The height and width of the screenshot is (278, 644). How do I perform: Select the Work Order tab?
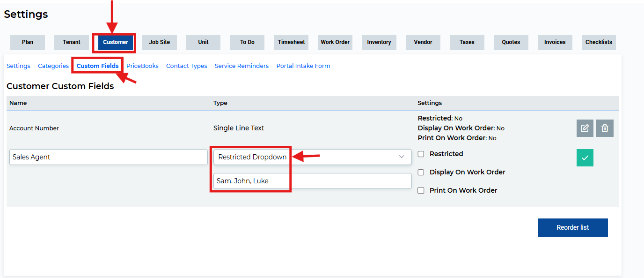click(x=335, y=42)
